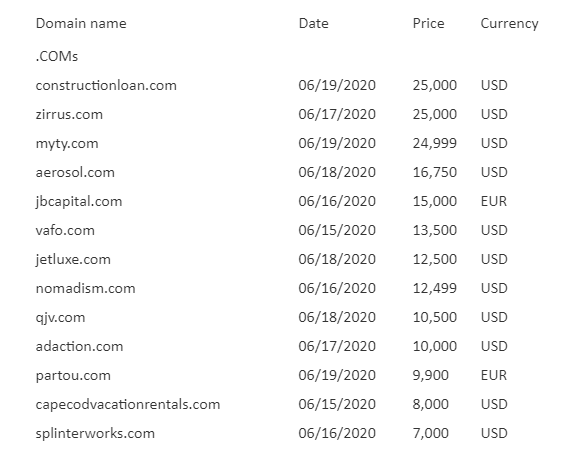Click the qjv.com domain name
This screenshot has height=449, width=570.
pyautogui.click(x=60, y=318)
